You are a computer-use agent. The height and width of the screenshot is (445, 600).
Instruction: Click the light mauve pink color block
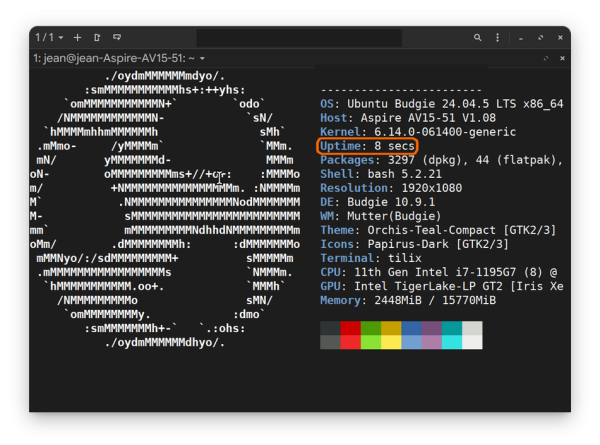(432, 342)
